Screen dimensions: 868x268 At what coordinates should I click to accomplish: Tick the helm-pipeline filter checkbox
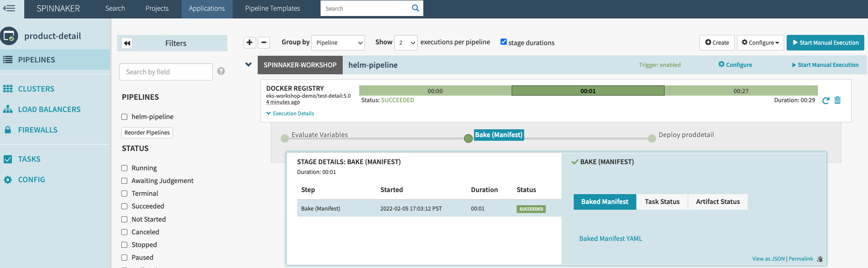[125, 117]
